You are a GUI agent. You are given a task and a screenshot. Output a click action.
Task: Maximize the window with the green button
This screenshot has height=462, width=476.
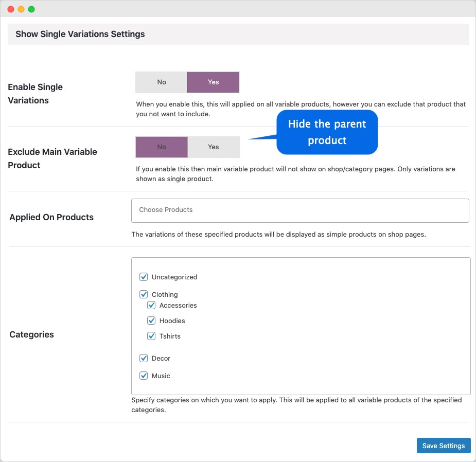pos(30,9)
